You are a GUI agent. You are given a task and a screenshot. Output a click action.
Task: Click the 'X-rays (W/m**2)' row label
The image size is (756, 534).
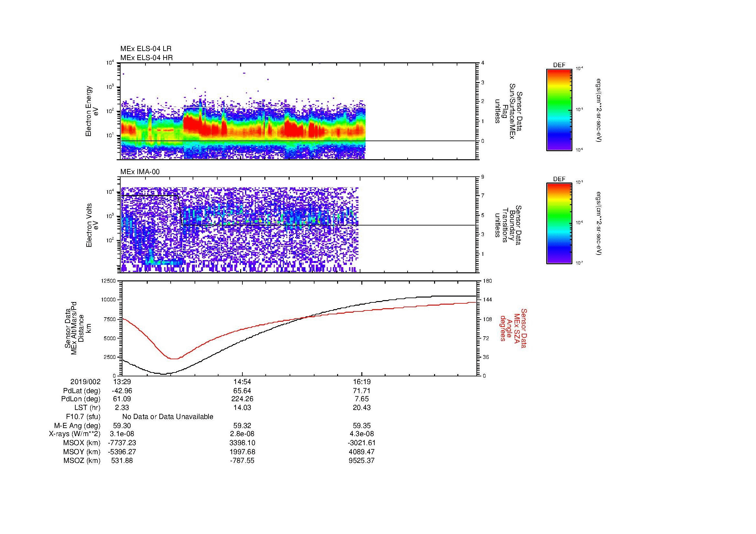(x=74, y=434)
